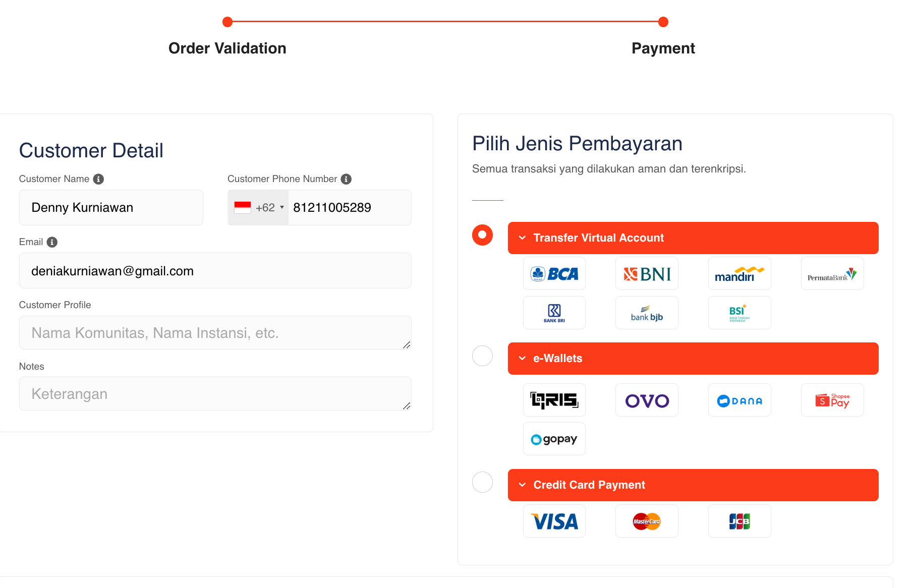This screenshot has width=913, height=588.
Task: Select the Credit Card Payment radio button
Action: [482, 482]
